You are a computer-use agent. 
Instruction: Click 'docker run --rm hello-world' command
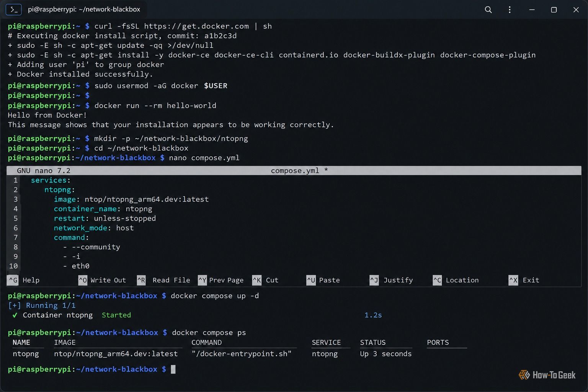coord(155,106)
